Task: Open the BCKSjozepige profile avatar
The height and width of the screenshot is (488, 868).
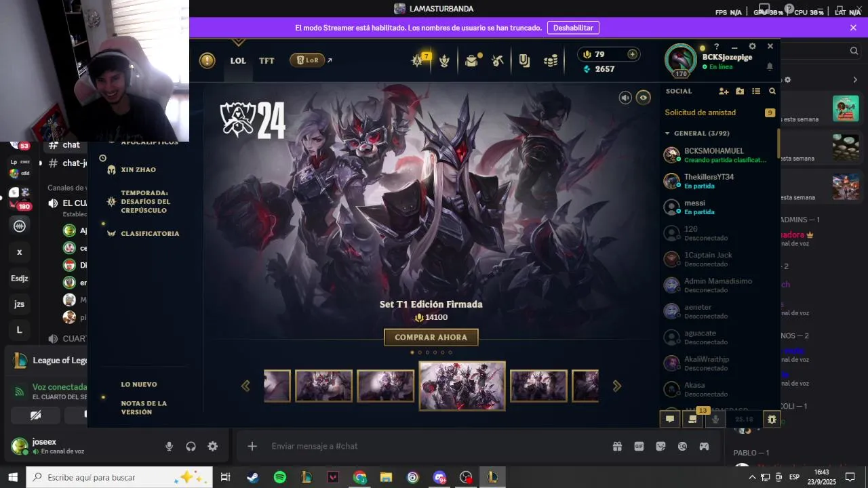Action: pos(680,60)
